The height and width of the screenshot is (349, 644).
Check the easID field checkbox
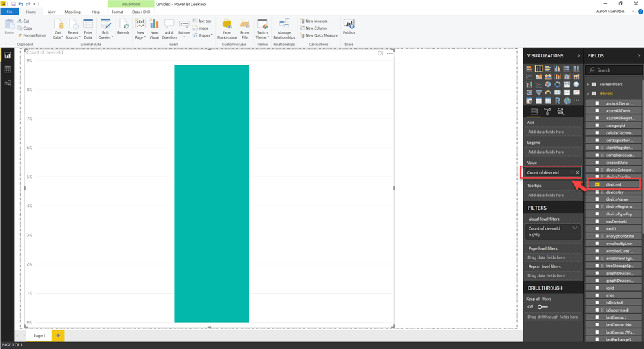tap(597, 228)
